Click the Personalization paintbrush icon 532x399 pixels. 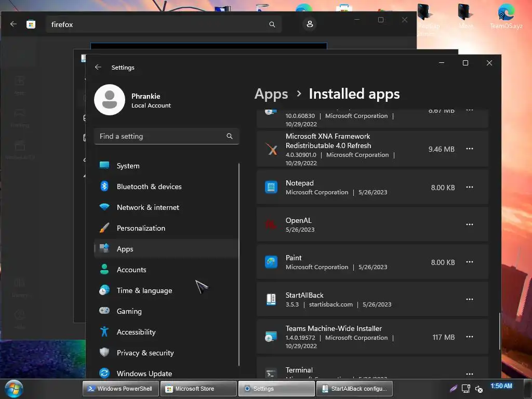point(104,228)
